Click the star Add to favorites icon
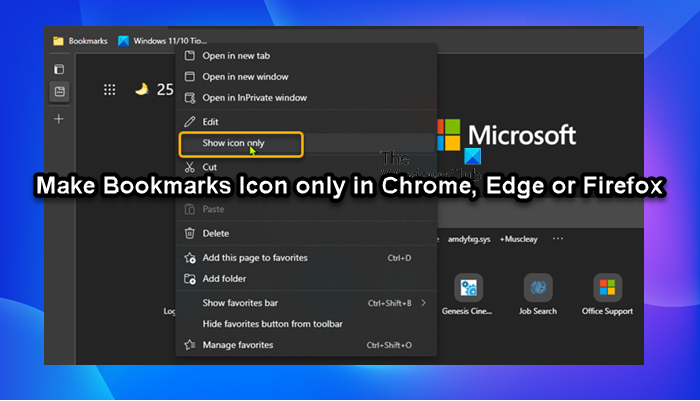This screenshot has width=700, height=401. (x=190, y=258)
